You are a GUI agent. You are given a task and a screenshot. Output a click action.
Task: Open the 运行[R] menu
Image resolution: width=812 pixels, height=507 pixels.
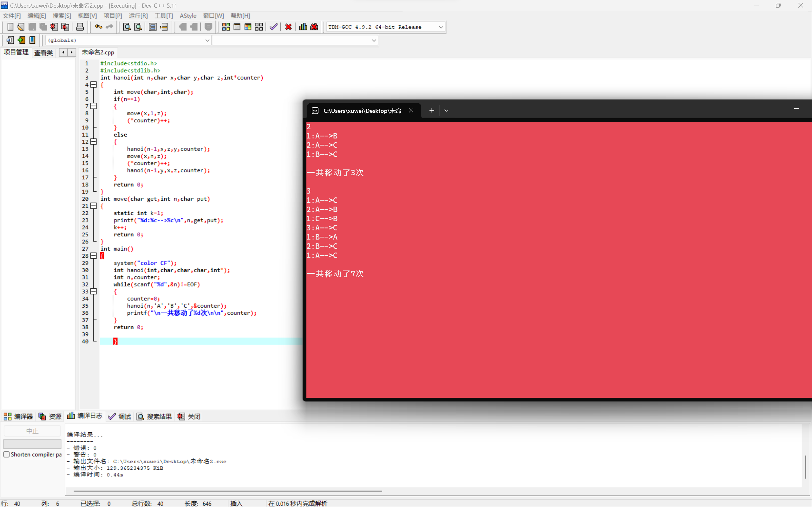138,16
